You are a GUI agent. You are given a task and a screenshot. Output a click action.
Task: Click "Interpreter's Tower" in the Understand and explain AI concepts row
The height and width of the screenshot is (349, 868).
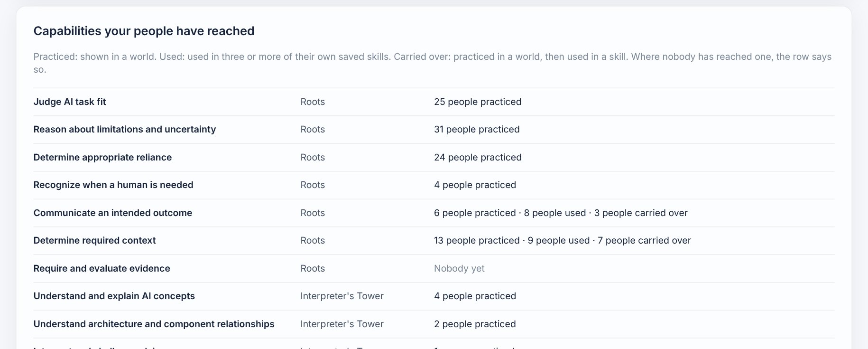click(x=342, y=296)
